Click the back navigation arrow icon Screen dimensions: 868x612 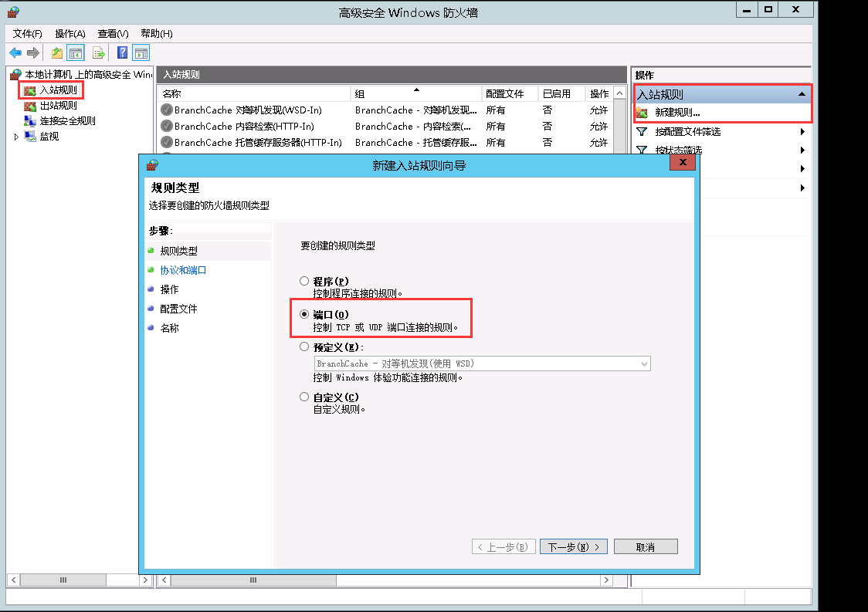(x=15, y=52)
